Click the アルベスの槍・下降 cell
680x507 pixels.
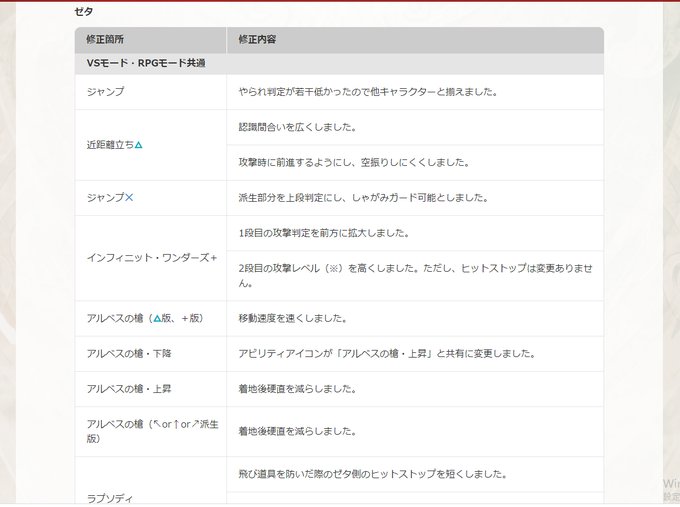coord(150,354)
